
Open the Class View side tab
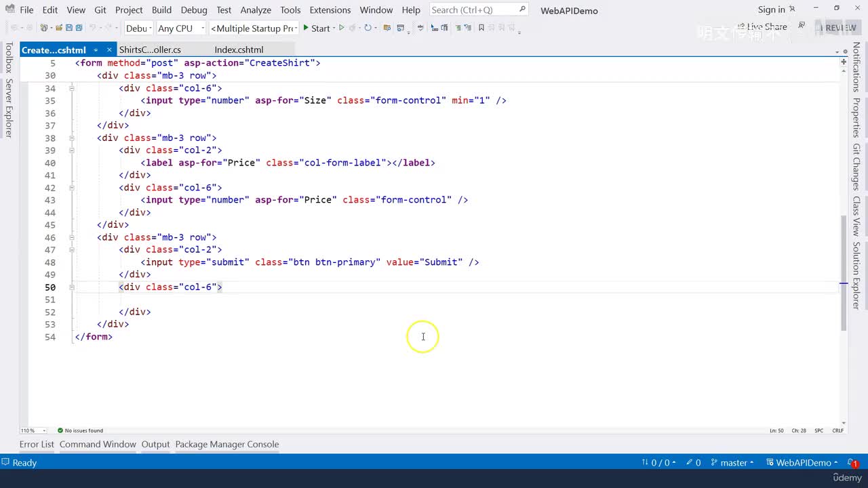coord(856,216)
